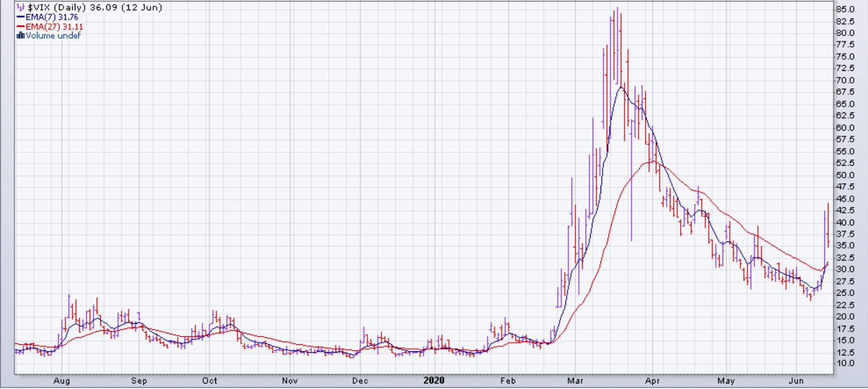The image size is (868, 389).
Task: Click the Mar label on time axis
Action: [x=575, y=380]
